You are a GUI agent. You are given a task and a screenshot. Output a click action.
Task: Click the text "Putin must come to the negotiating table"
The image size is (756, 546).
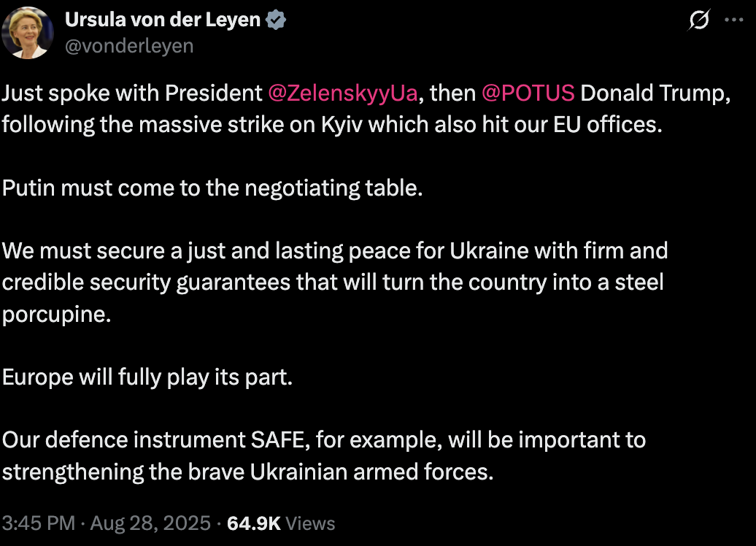click(212, 188)
